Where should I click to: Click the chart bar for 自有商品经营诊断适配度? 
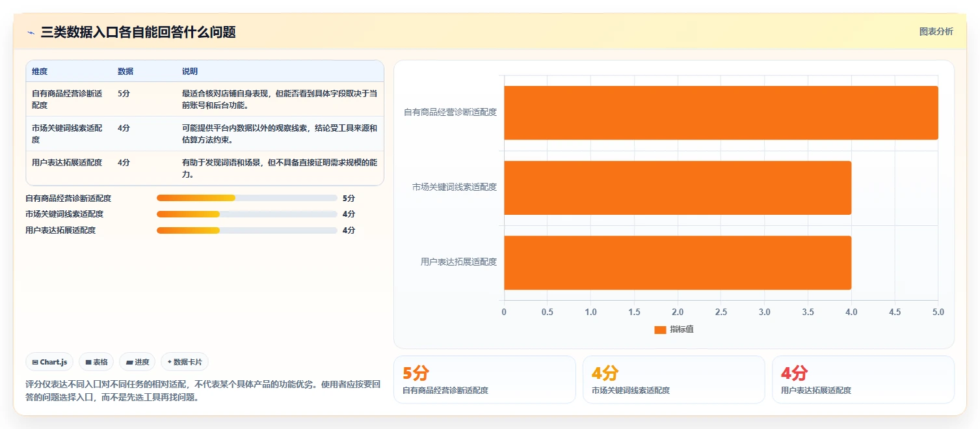coord(721,113)
